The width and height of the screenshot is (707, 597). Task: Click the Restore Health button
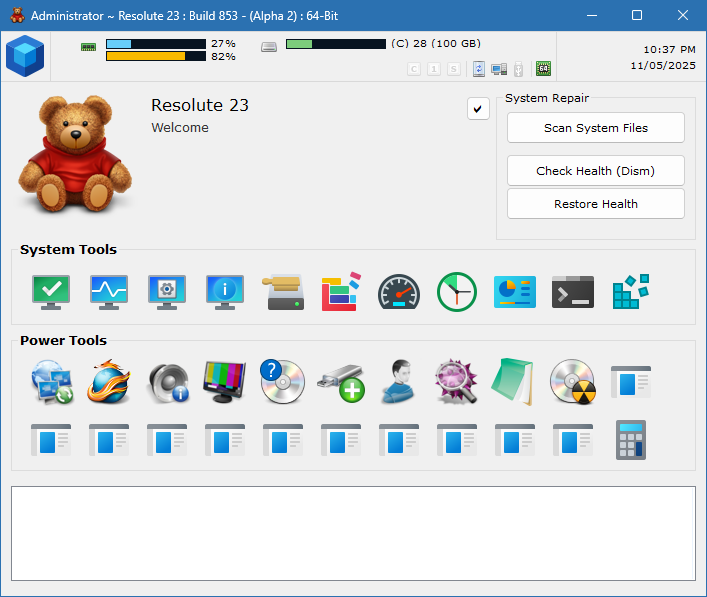(596, 204)
